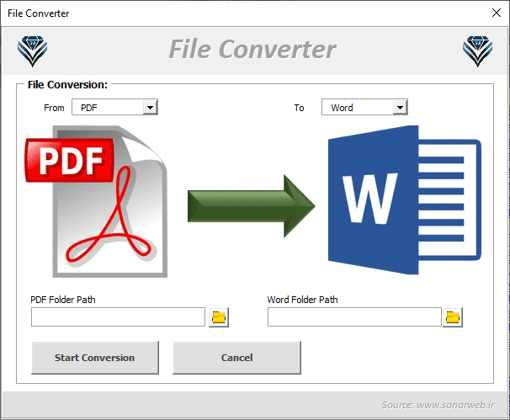Viewport: 510px width, 420px height.
Task: Click the 'File Conversion:' group heading
Action: tap(67, 84)
